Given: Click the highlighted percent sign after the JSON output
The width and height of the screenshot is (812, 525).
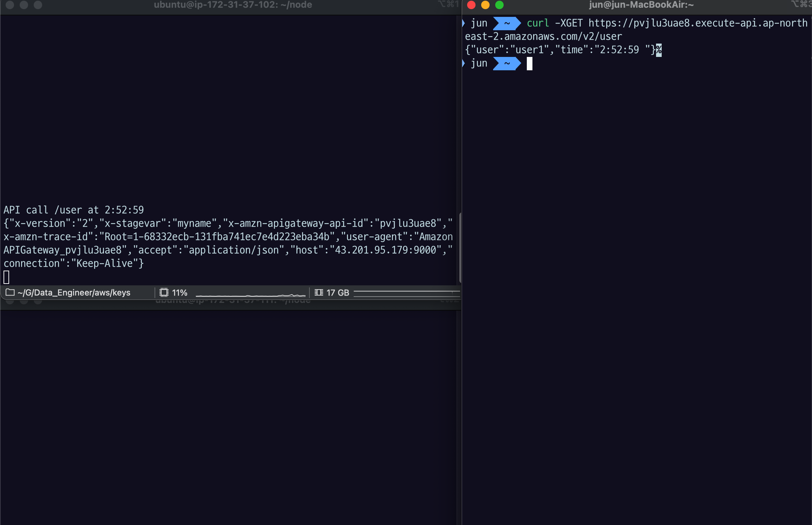Looking at the screenshot, I should [659, 50].
